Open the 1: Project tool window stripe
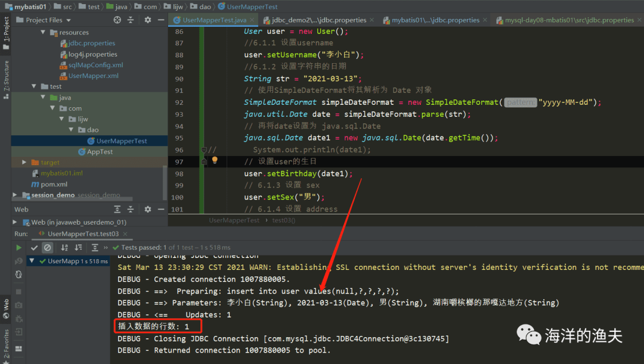The width and height of the screenshot is (644, 364). pos(6,33)
